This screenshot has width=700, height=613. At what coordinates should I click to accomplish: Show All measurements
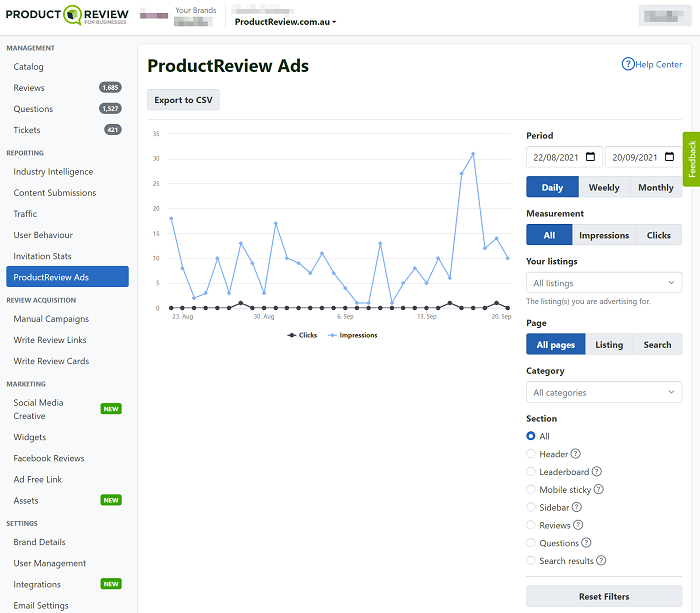pyautogui.click(x=549, y=235)
